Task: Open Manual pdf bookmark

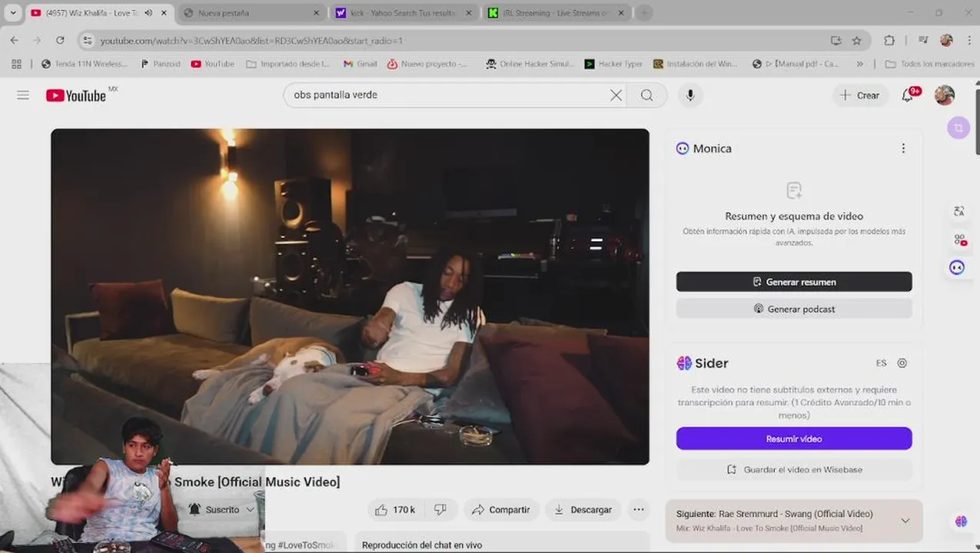Action: coord(796,64)
